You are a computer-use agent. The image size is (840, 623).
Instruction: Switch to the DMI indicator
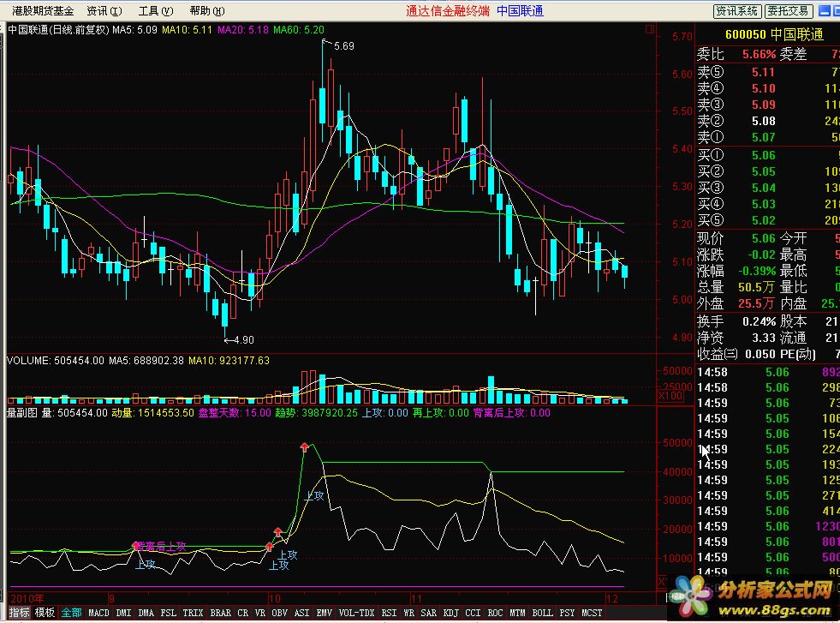(x=124, y=612)
